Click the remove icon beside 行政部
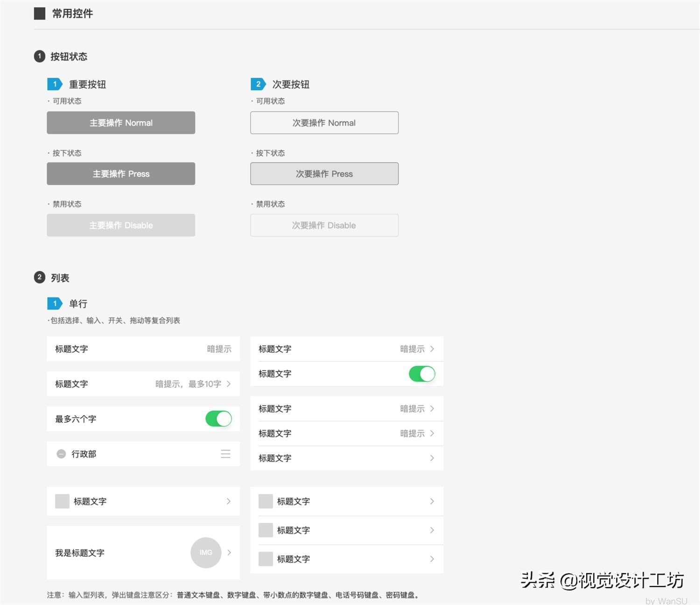This screenshot has height=605, width=700. click(61, 454)
